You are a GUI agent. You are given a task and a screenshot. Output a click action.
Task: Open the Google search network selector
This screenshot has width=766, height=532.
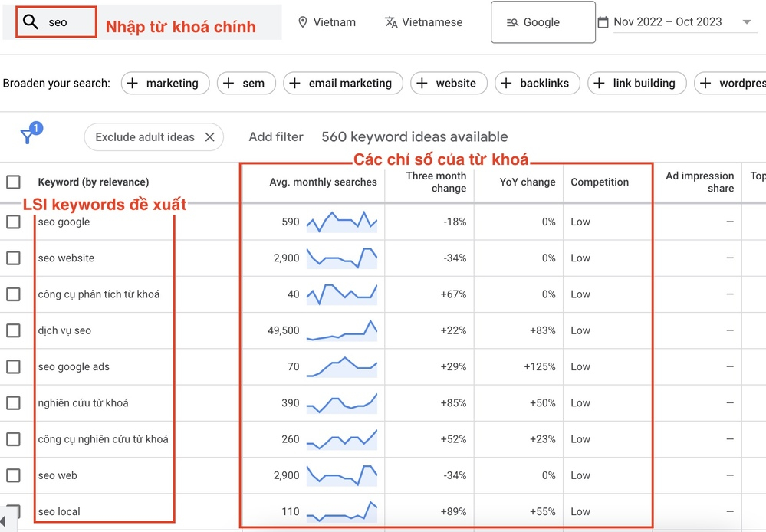543,22
